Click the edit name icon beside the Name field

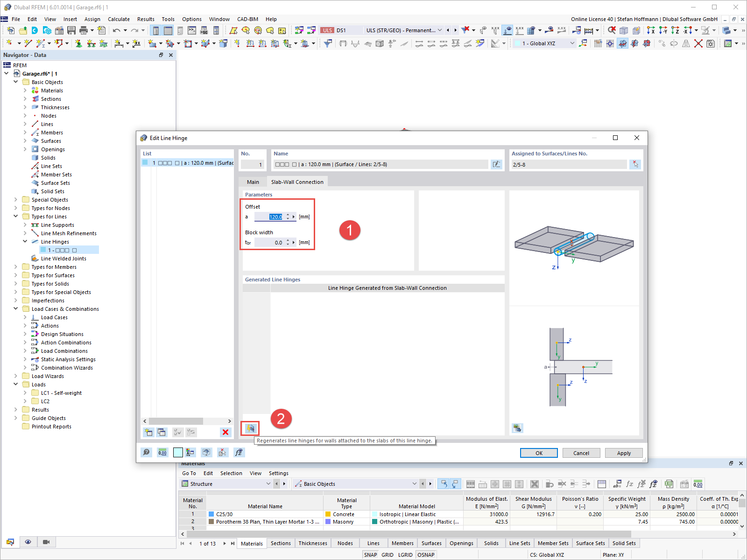click(496, 164)
